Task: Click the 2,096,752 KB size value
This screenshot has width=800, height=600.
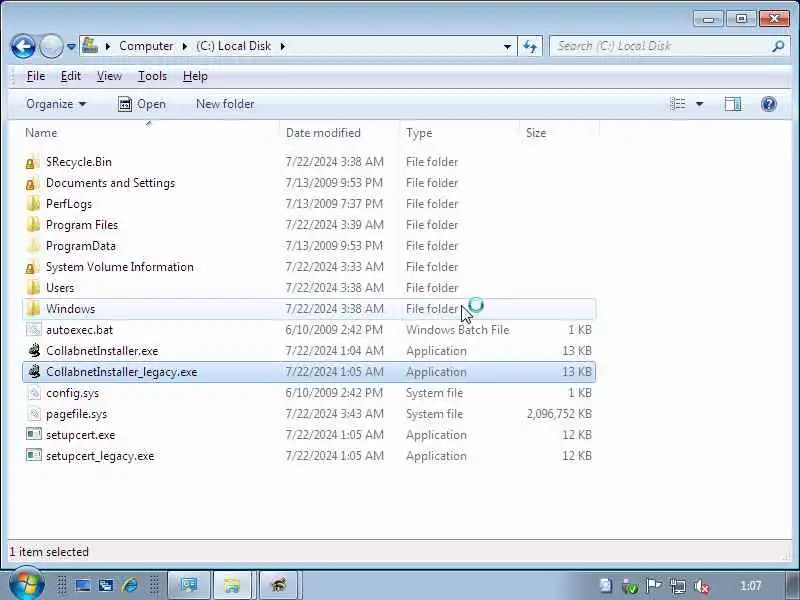Action: [x=559, y=414]
